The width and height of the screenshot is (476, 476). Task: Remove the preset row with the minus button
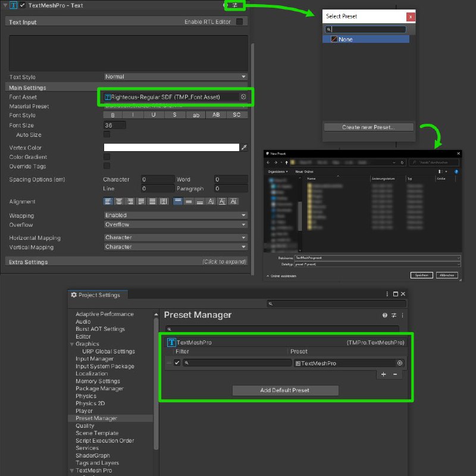395,374
